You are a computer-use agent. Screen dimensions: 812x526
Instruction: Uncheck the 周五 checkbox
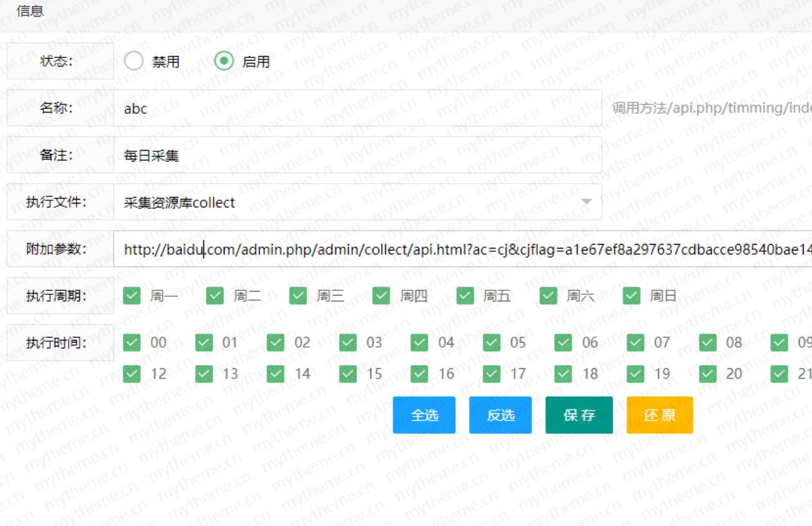(465, 296)
